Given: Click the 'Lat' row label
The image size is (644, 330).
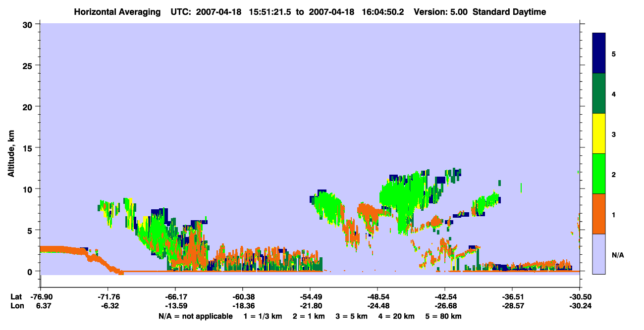Looking at the screenshot, I should tap(16, 297).
